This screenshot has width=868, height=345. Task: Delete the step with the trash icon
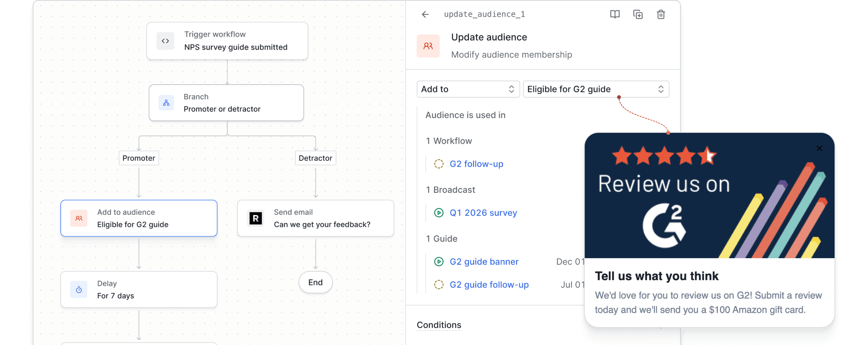click(x=661, y=14)
